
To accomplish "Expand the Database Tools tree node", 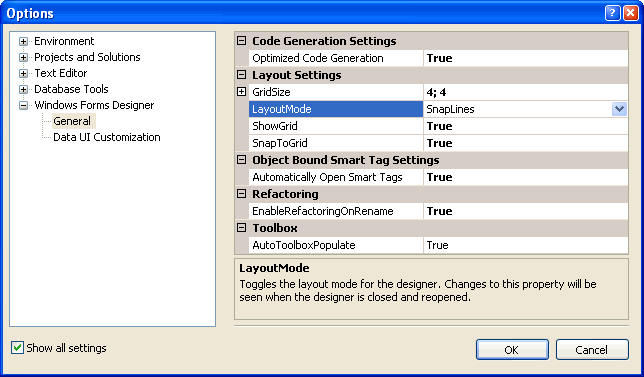I will coord(23,90).
